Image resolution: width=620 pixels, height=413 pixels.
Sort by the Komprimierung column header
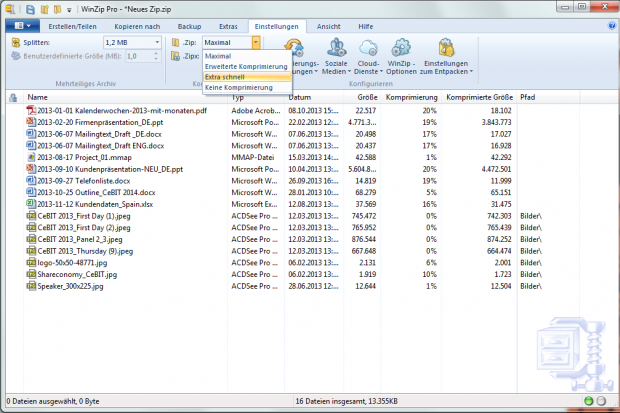(x=412, y=97)
